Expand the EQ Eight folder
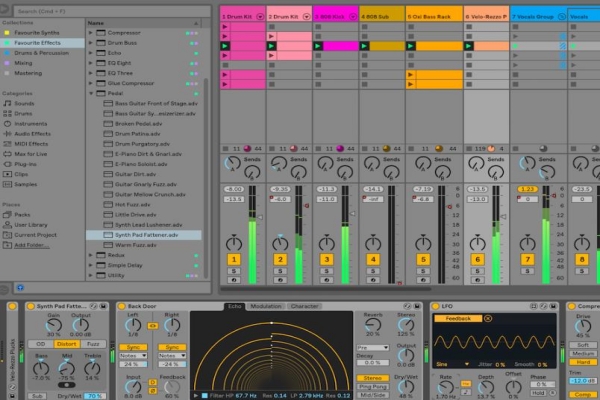The height and width of the screenshot is (400, 600). tap(91, 63)
